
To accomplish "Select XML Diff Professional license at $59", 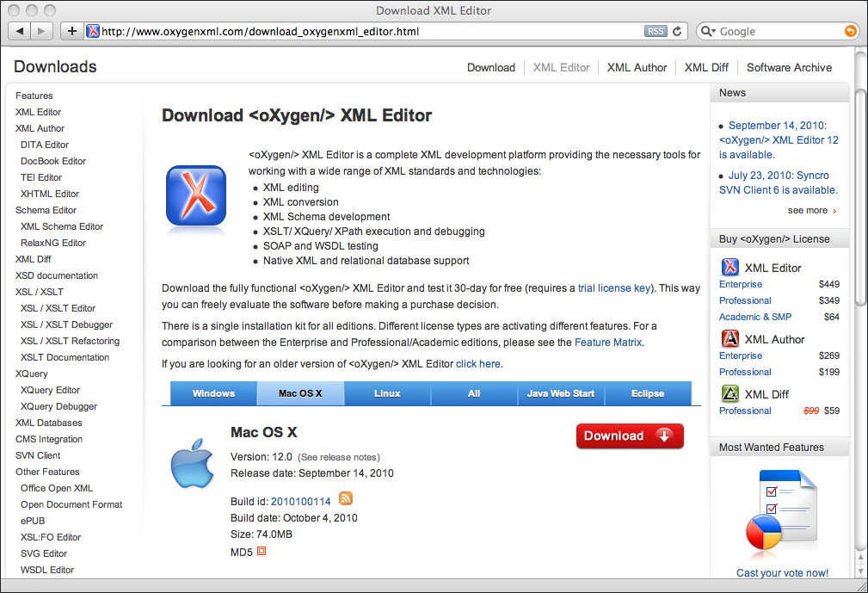I will [x=745, y=411].
